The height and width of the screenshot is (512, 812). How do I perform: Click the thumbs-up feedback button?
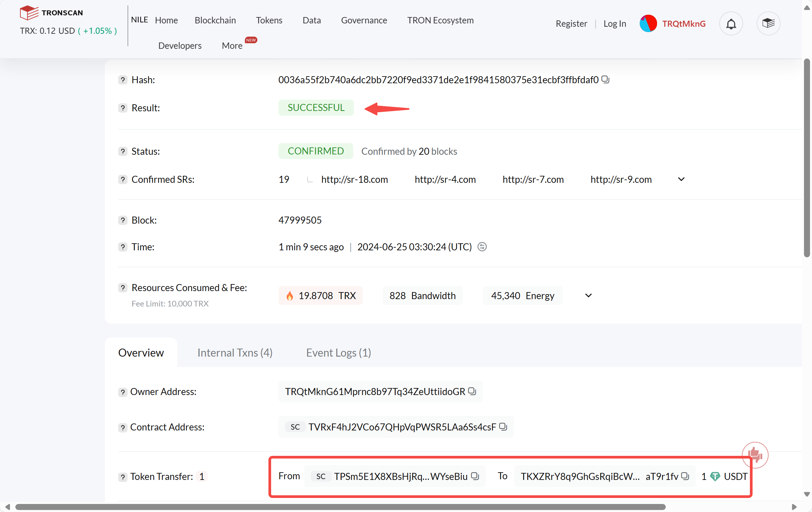coord(755,455)
